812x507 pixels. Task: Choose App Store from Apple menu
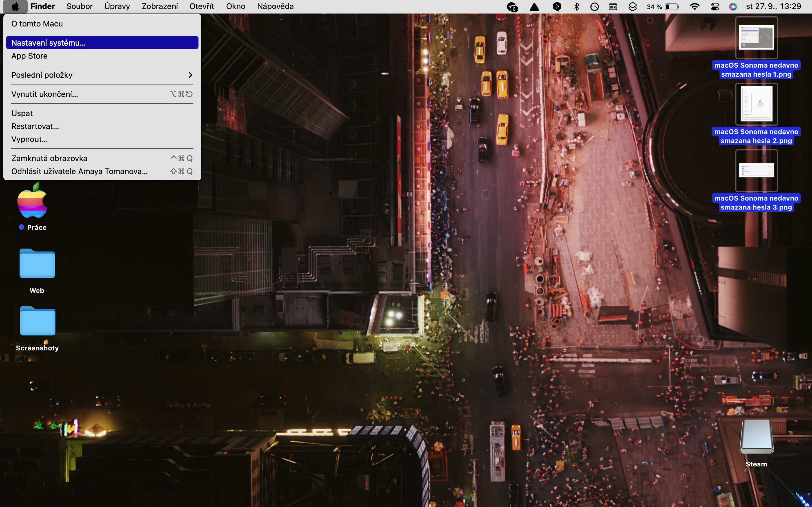point(30,56)
